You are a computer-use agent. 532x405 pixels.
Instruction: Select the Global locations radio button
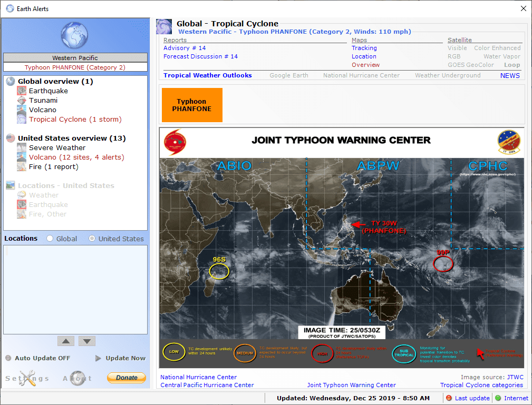[x=50, y=239]
